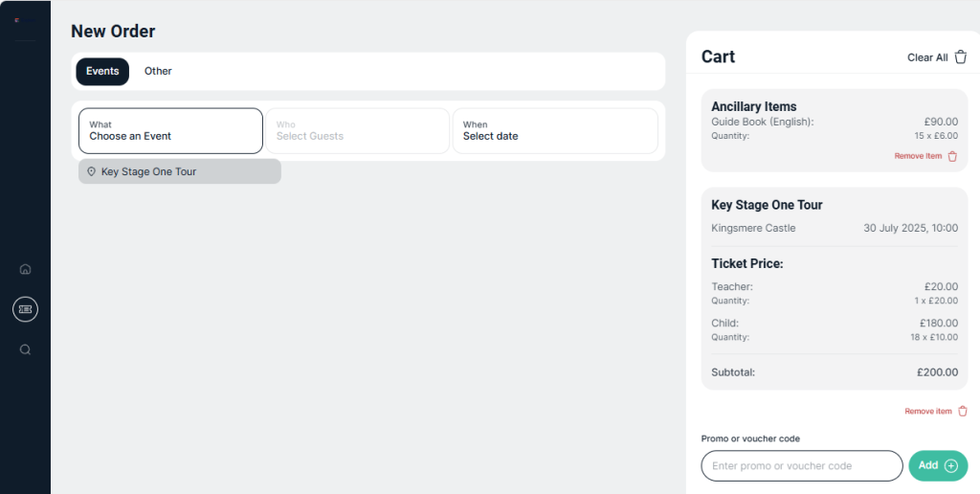Click the plus icon in Add button

tap(950, 466)
